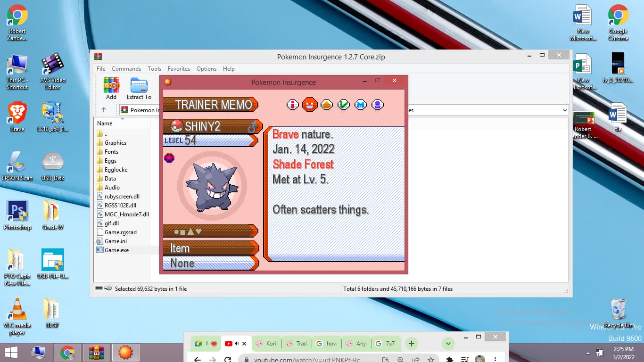
Task: Select the orange smiley trainer memo icon
Action: (310, 104)
